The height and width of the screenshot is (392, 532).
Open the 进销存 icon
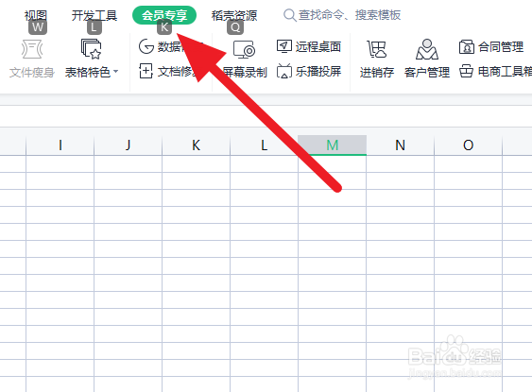(x=377, y=49)
